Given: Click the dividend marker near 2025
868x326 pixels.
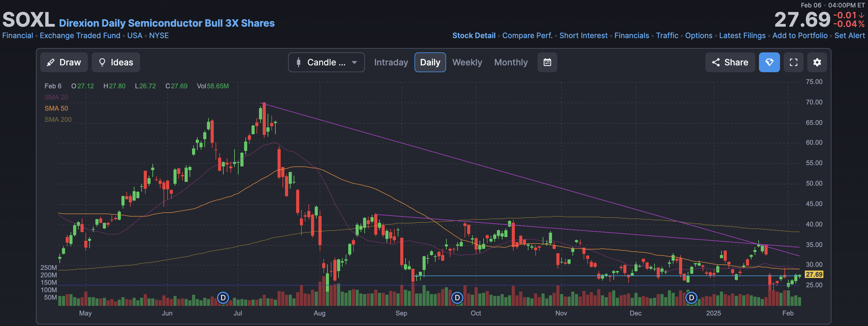Looking at the screenshot, I should coord(691,298).
